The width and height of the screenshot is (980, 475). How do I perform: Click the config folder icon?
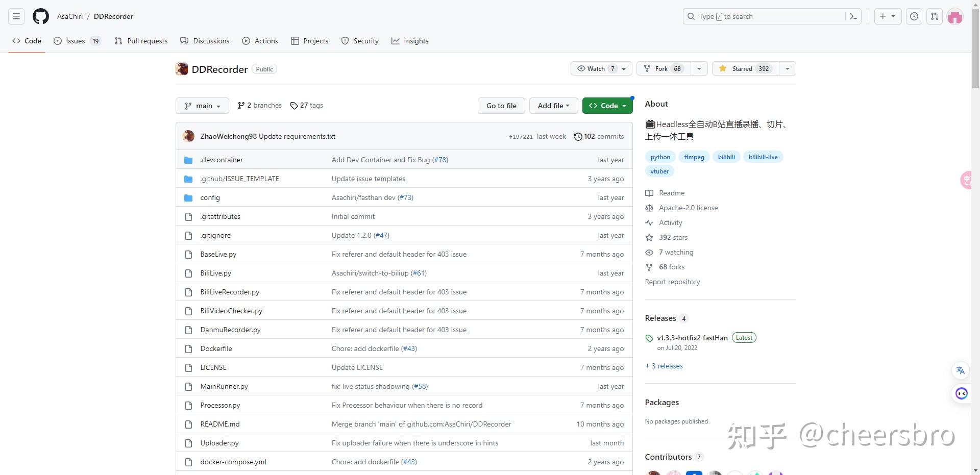(x=188, y=197)
